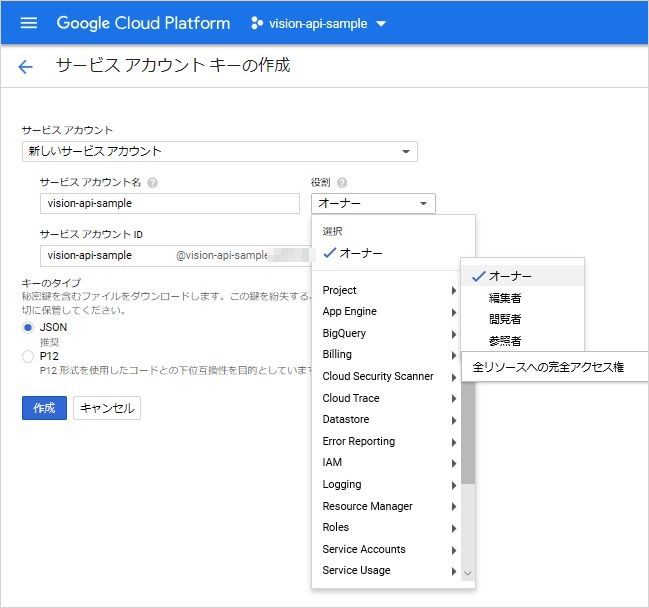This screenshot has width=649, height=608.
Task: Click the role list scrollbar thumb
Action: 468,433
